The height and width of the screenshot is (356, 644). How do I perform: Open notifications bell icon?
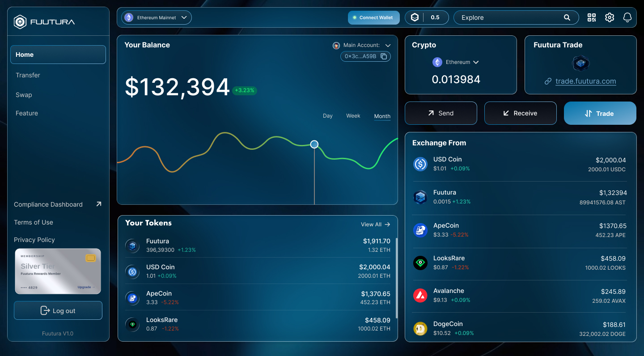[x=627, y=17]
